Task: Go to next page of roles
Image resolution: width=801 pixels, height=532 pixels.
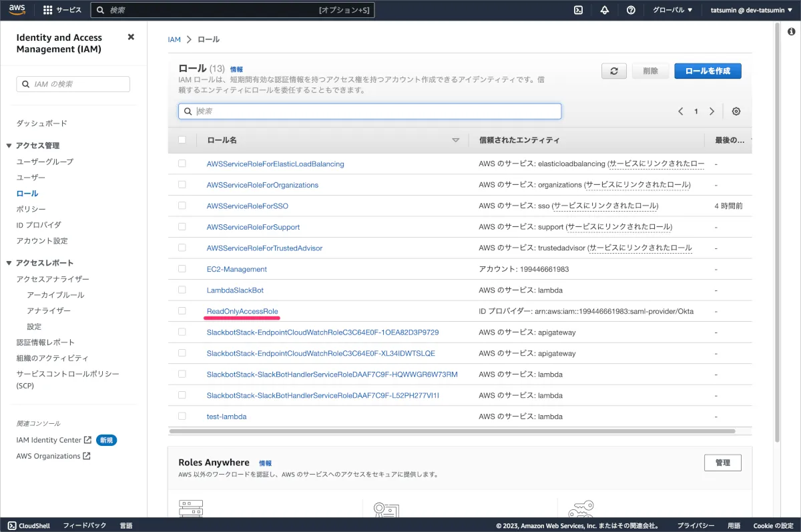Action: click(x=712, y=111)
